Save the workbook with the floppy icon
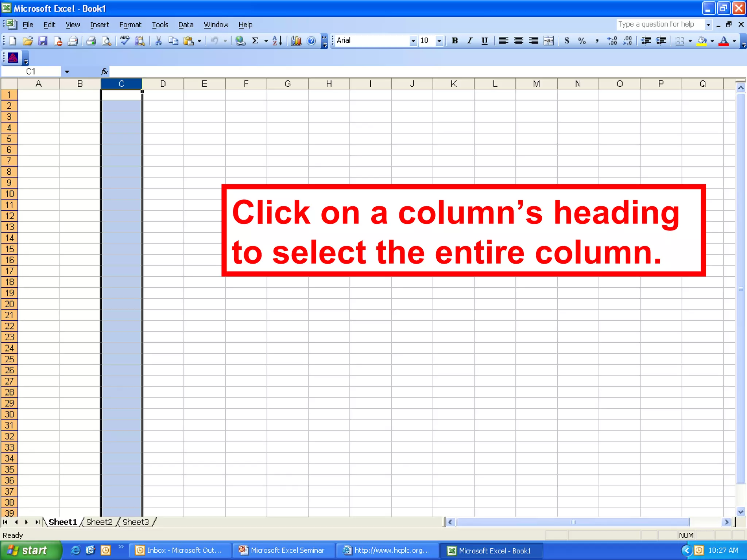747x560 pixels. tap(43, 41)
